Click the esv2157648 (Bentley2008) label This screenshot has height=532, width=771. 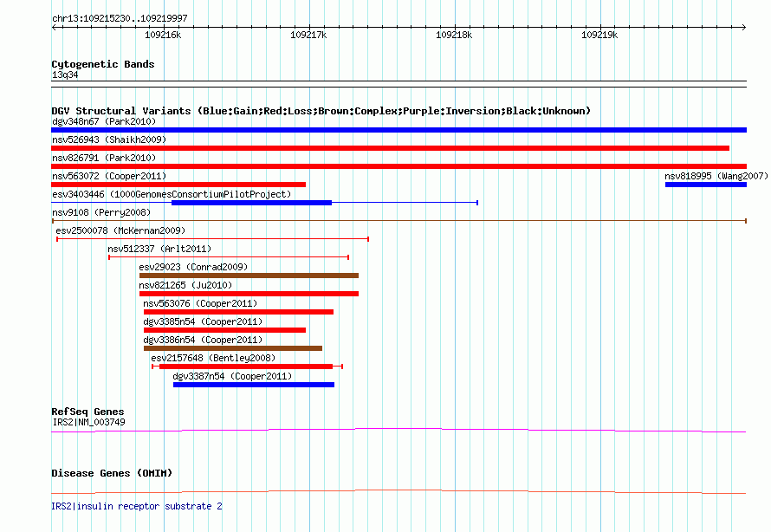coord(213,358)
